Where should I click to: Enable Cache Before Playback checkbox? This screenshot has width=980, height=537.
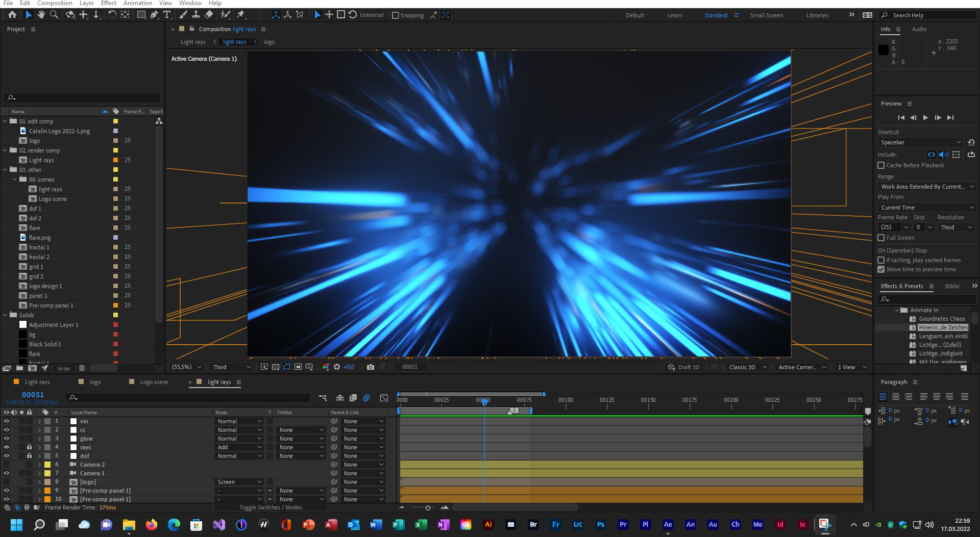(x=881, y=165)
